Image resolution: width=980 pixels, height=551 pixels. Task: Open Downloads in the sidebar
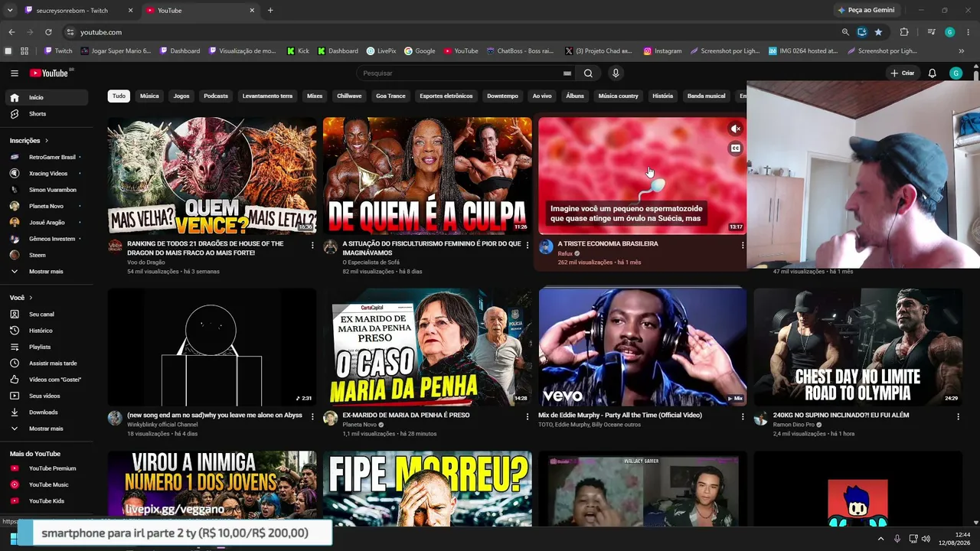tap(47, 412)
